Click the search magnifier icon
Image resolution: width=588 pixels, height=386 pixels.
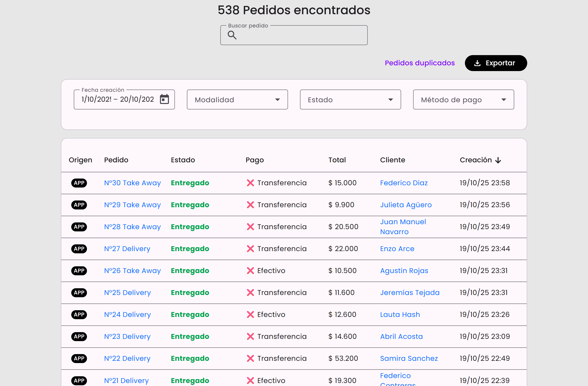pos(232,35)
